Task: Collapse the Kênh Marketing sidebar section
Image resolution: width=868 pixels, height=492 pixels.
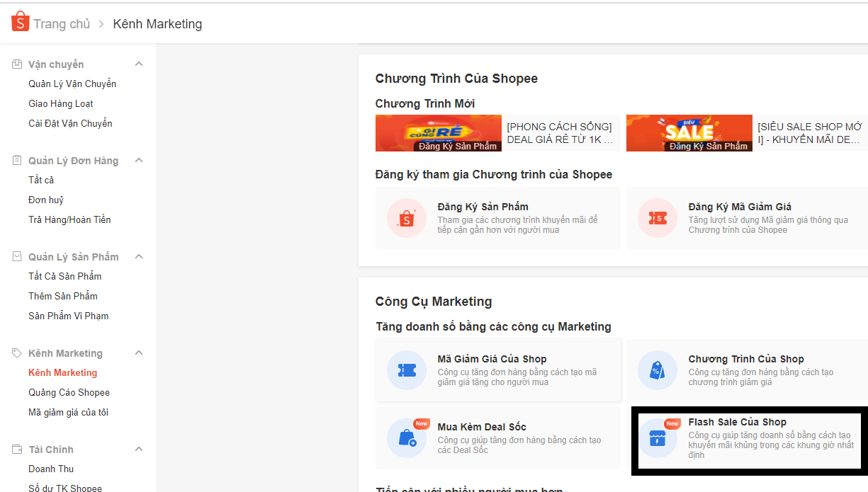Action: pyautogui.click(x=139, y=353)
